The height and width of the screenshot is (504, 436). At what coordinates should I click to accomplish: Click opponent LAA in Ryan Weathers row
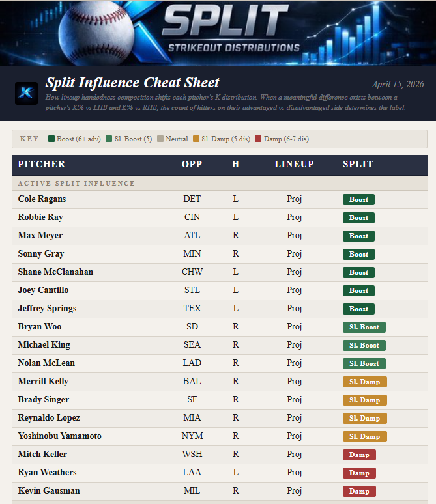coord(192,473)
